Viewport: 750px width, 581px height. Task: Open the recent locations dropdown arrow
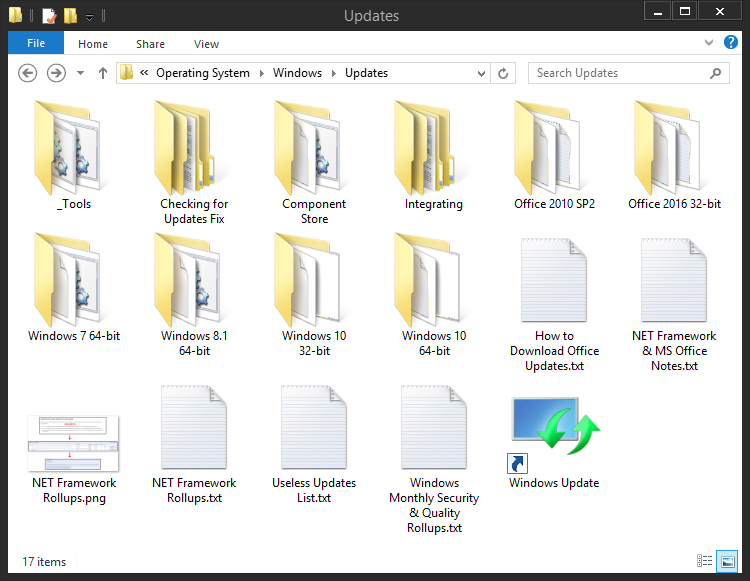click(80, 73)
